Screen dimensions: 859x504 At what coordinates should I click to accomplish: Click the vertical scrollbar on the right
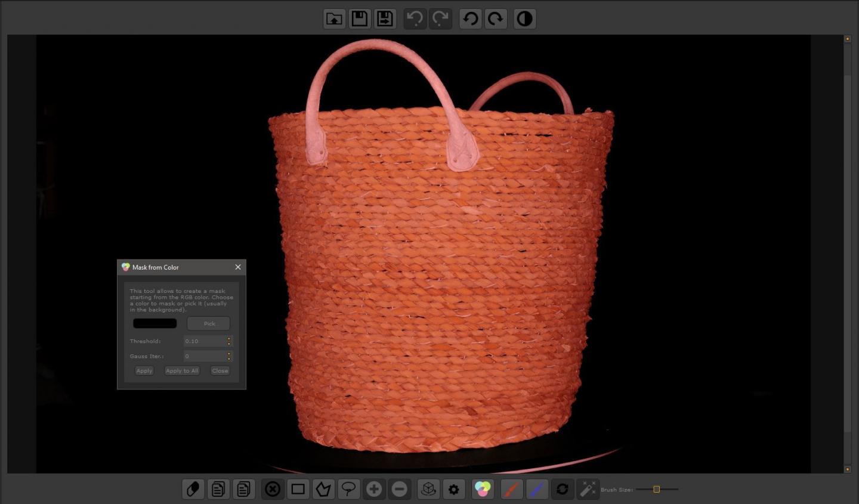(847, 253)
